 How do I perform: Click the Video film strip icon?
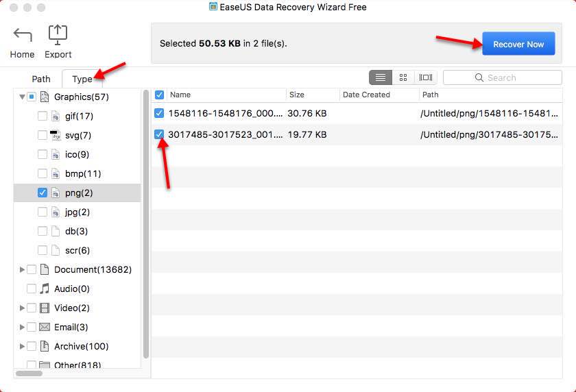(45, 308)
